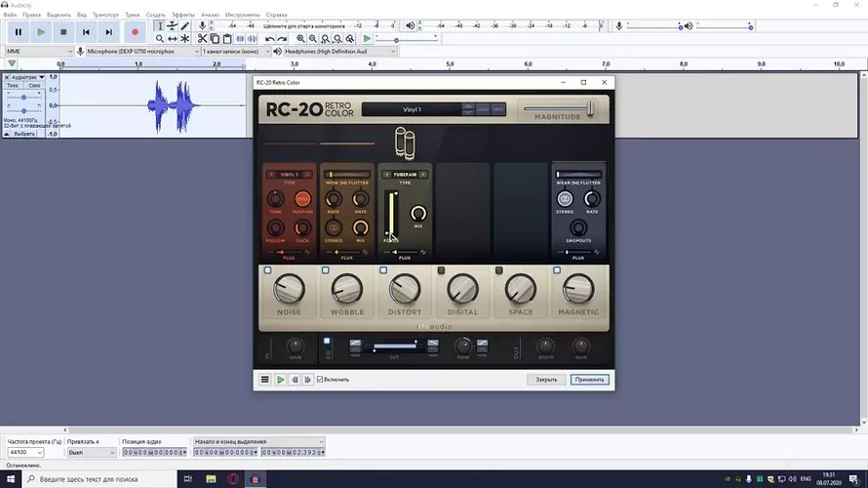Click the red Record button

[135, 32]
